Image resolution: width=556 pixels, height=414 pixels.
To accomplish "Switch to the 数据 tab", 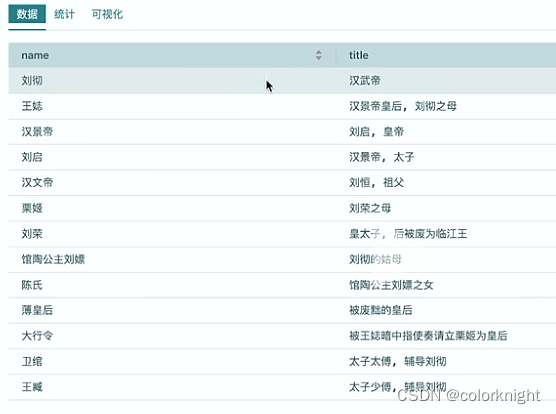I will [27, 14].
